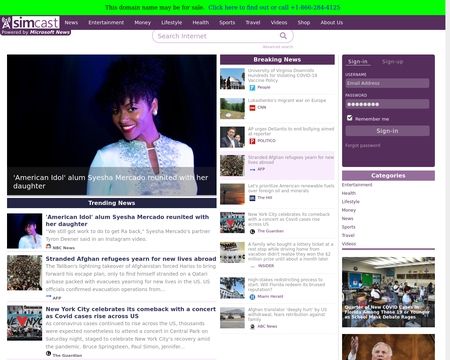Toggle the Remember me checkbox

point(349,118)
